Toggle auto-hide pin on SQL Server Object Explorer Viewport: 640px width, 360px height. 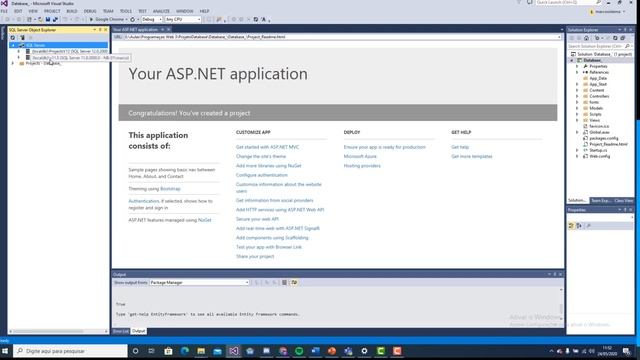pyautogui.click(x=100, y=30)
